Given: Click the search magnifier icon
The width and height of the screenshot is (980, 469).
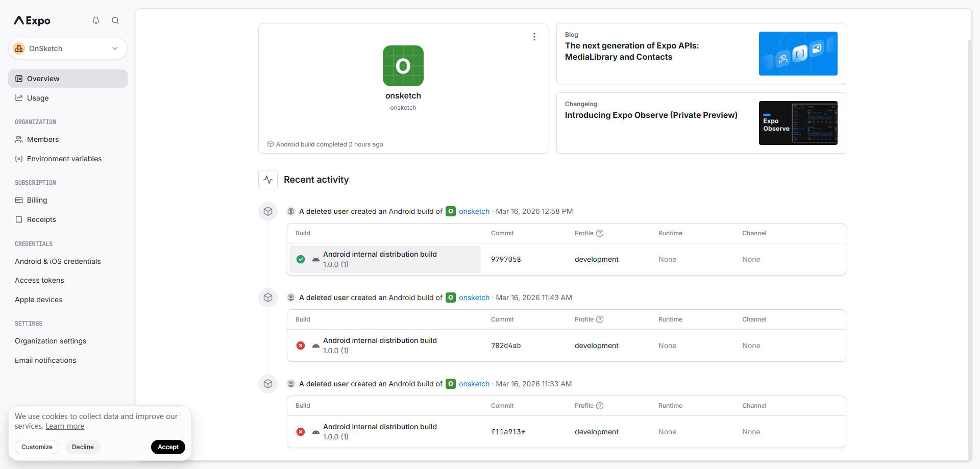Looking at the screenshot, I should click(115, 20).
